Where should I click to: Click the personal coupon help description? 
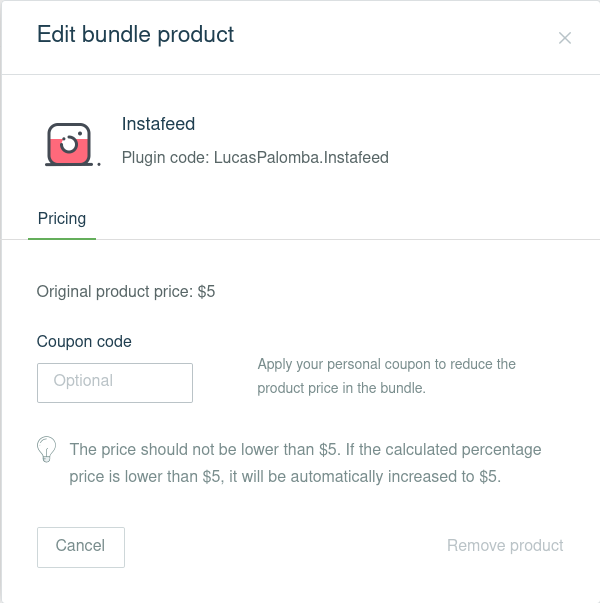click(x=386, y=376)
